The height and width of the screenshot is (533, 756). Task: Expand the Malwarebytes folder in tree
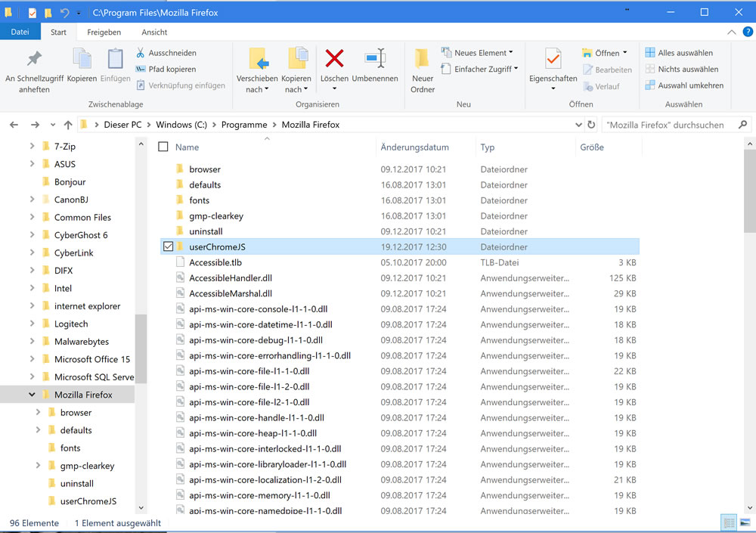32,342
